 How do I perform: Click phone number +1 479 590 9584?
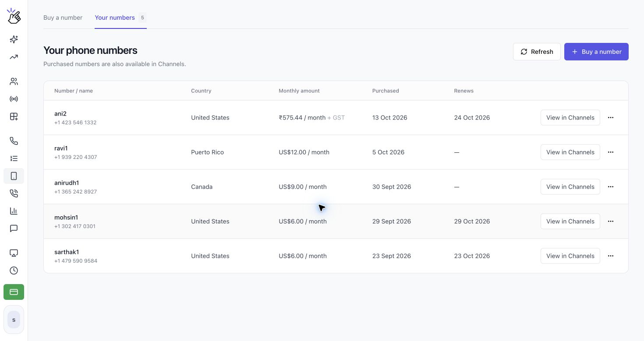pos(76,261)
